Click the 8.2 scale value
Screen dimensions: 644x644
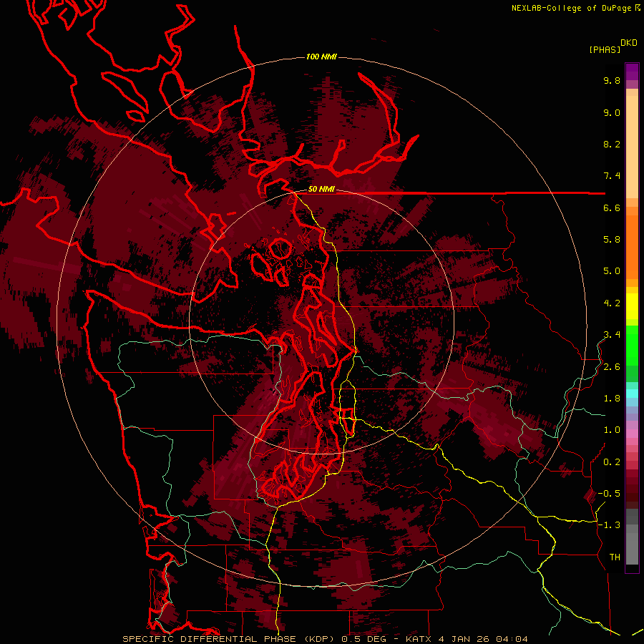tap(612, 144)
